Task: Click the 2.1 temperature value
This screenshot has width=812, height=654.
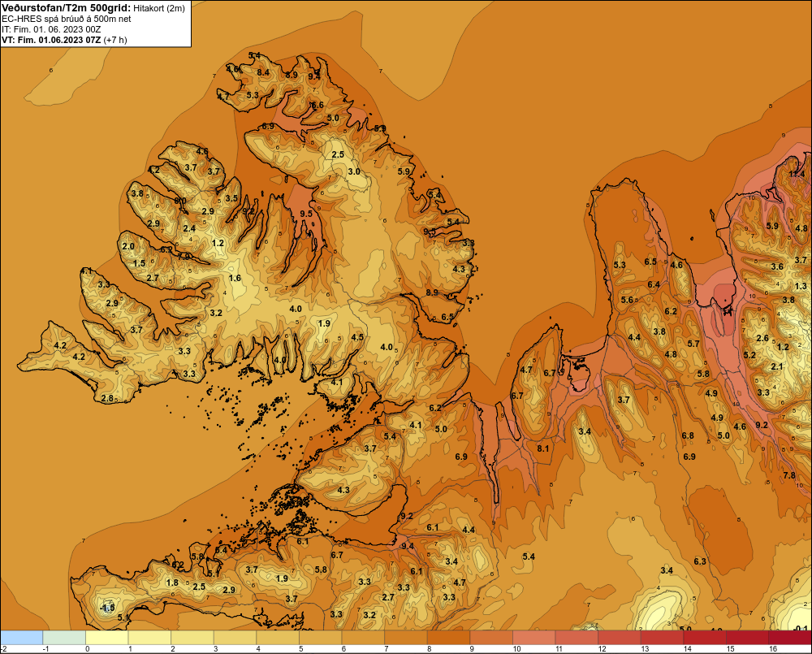Action: tap(777, 366)
